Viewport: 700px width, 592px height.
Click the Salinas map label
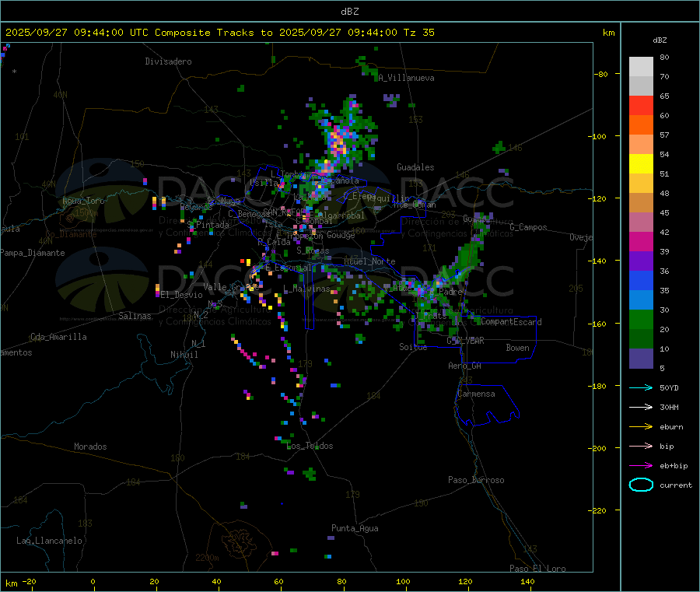point(135,316)
